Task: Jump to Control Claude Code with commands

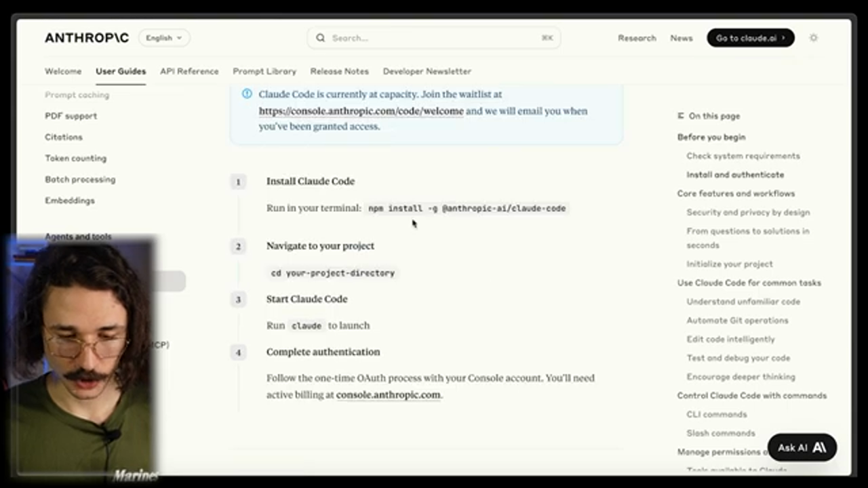Action: tap(752, 395)
